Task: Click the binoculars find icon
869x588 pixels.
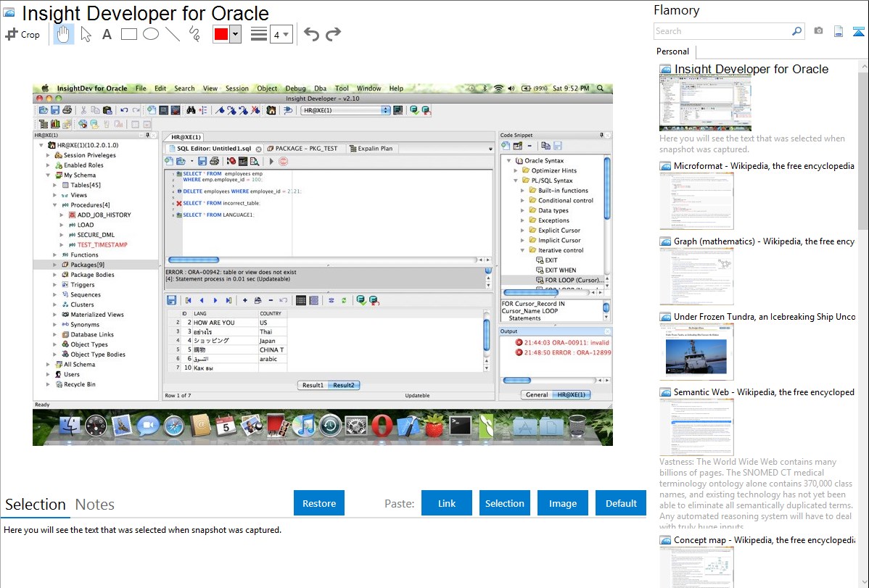Action: [x=191, y=110]
